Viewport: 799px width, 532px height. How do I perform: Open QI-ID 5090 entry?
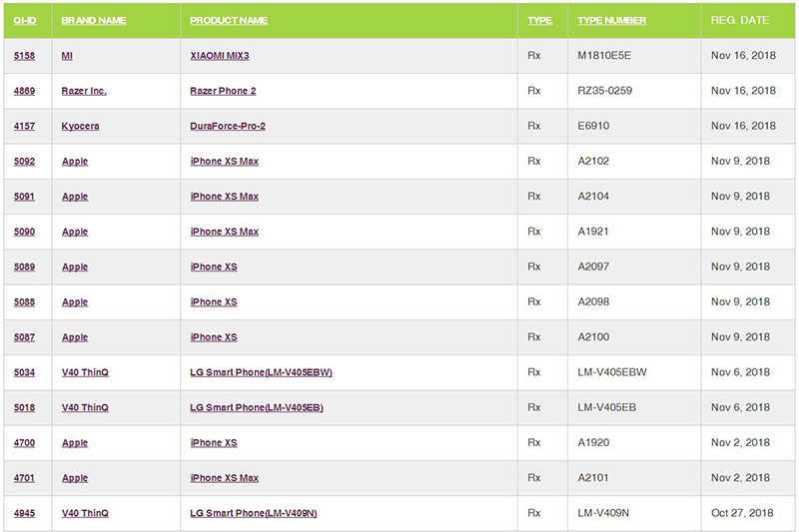pyautogui.click(x=25, y=232)
